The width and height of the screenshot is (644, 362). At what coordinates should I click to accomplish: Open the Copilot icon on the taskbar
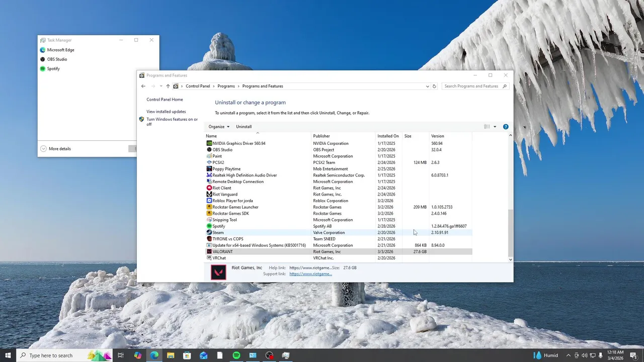click(x=137, y=355)
